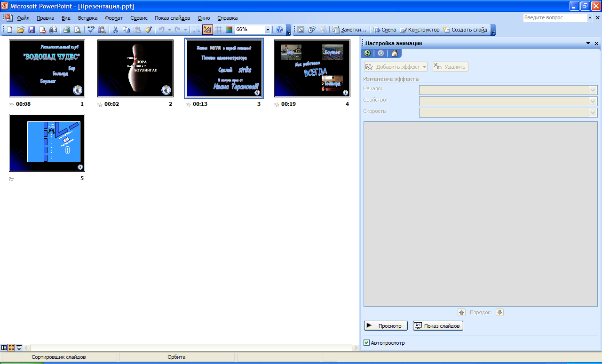Expand the Undo history dropdown arrow
602x364 pixels.
click(169, 30)
